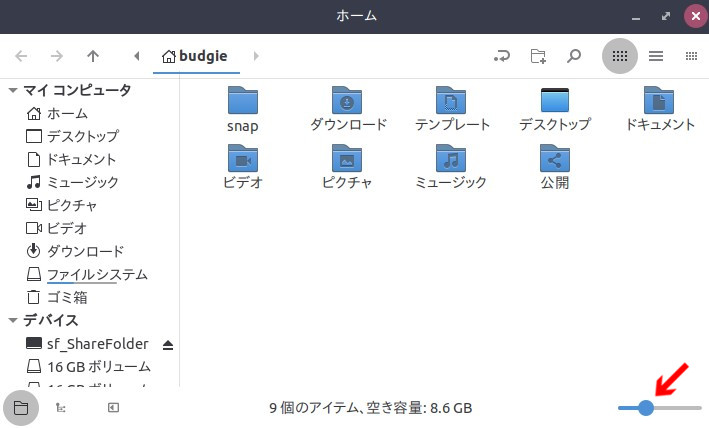Go up to the parent folder
Image resolution: width=709 pixels, height=428 pixels.
pyautogui.click(x=93, y=56)
